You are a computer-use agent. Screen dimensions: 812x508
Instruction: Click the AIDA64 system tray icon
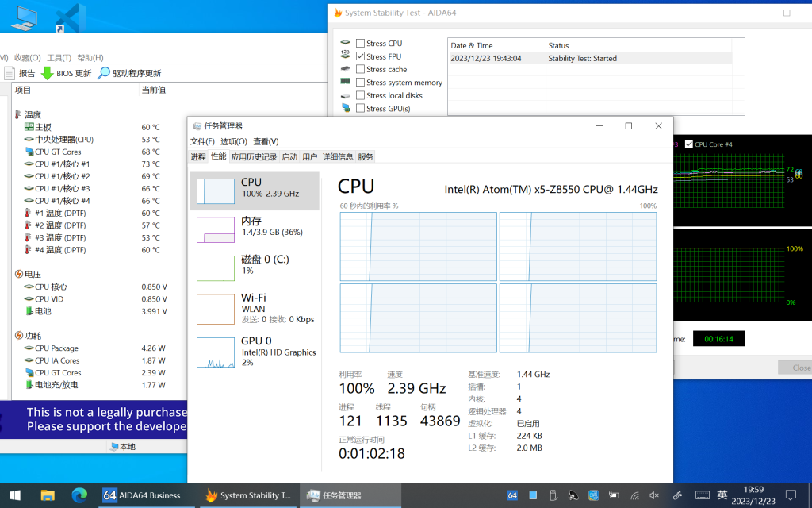(512, 495)
